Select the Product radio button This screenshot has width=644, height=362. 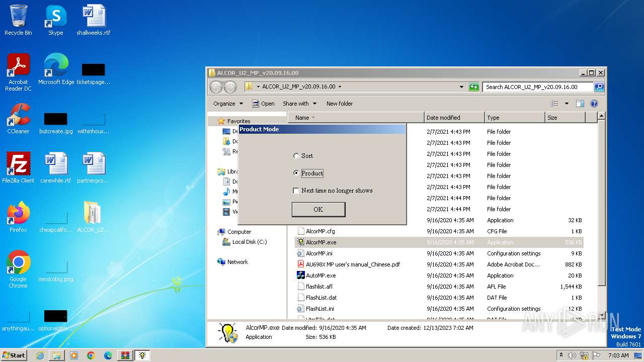pos(296,173)
